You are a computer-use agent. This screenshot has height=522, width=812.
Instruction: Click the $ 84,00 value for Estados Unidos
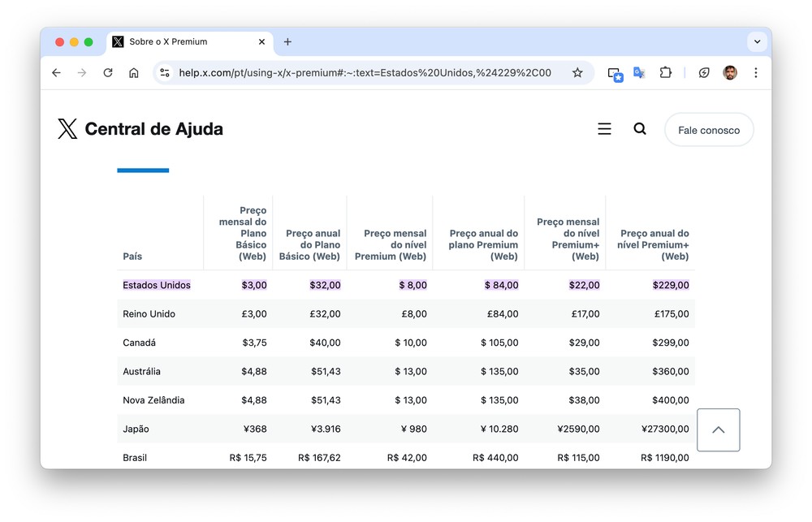pos(501,285)
